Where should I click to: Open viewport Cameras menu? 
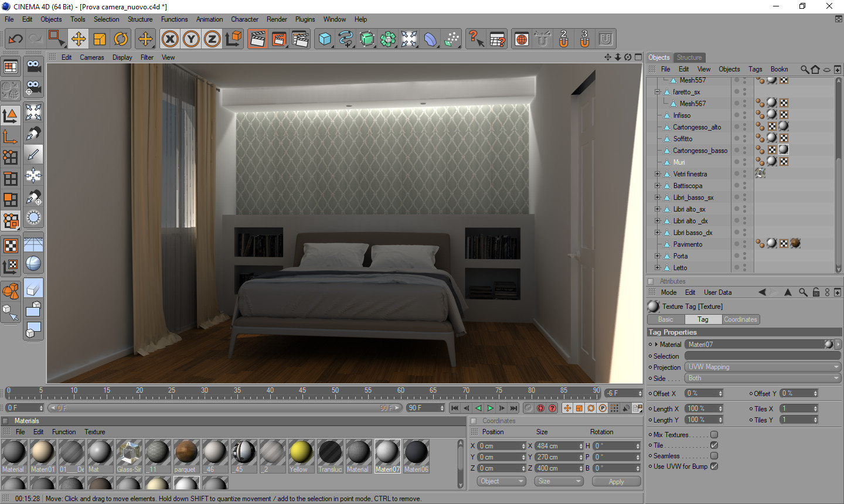[x=92, y=57]
